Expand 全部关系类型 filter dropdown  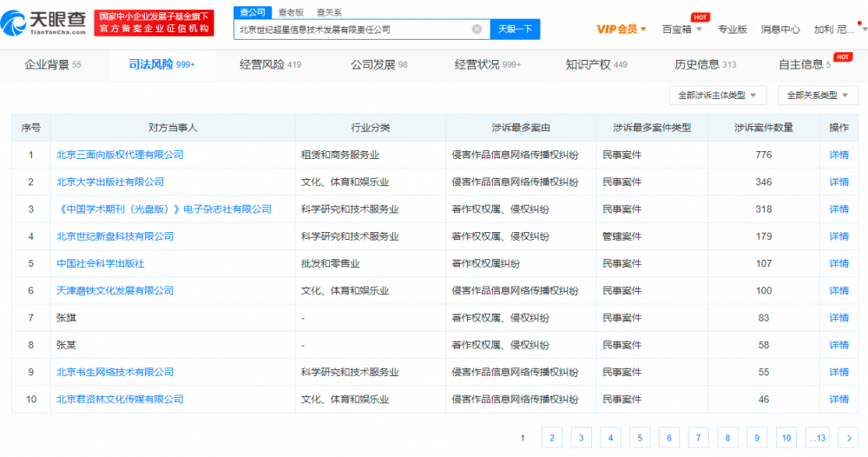818,96
